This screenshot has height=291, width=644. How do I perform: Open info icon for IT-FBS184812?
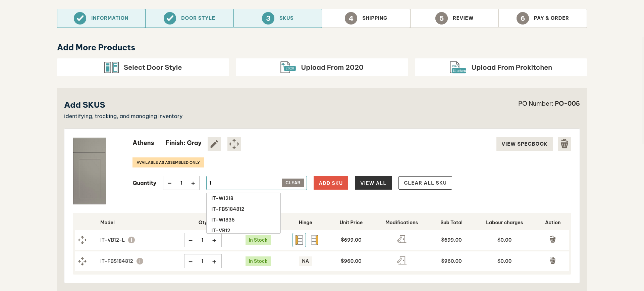click(x=140, y=261)
